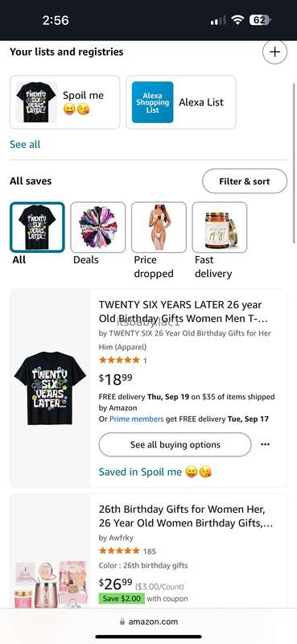Open the Prime members link

136,419
